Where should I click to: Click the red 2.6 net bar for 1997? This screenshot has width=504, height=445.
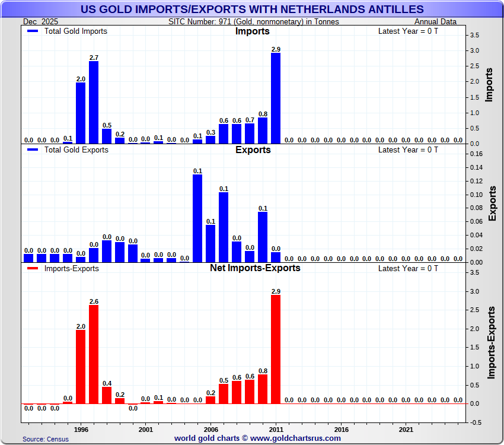tap(94, 354)
